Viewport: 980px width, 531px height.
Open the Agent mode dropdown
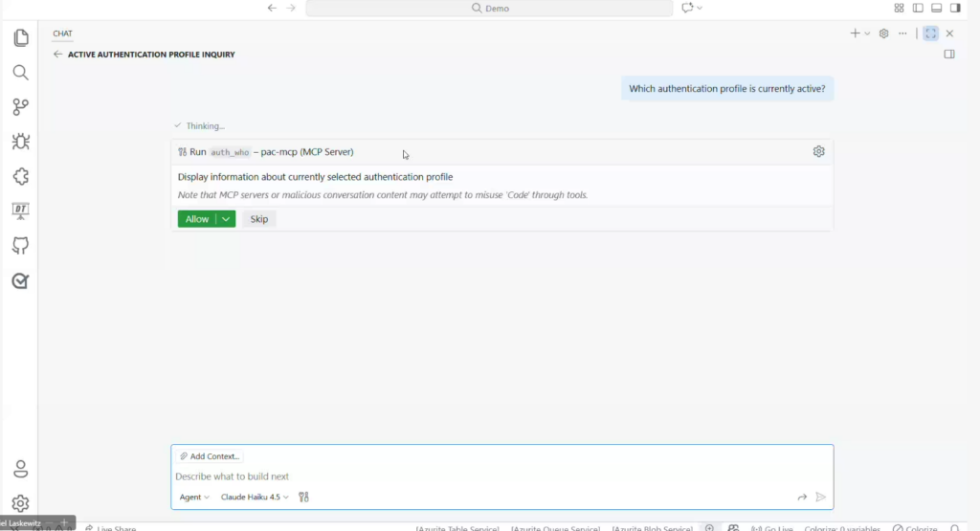[193, 497]
